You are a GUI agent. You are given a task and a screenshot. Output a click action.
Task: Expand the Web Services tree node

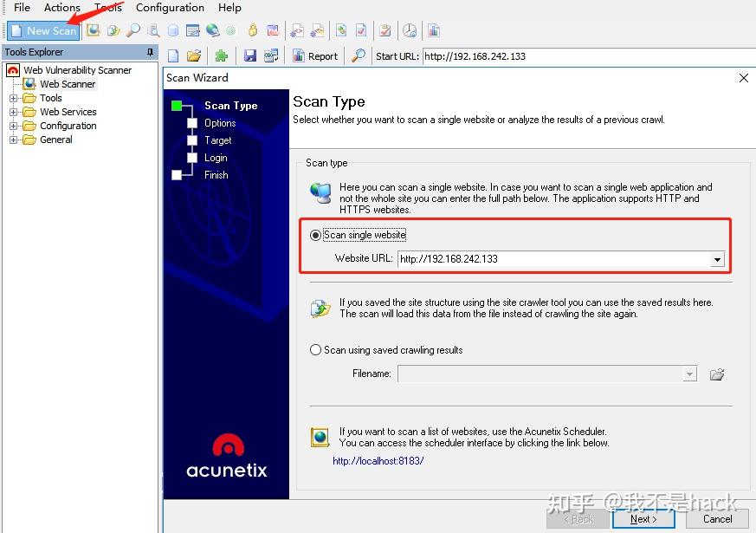pyautogui.click(x=13, y=112)
